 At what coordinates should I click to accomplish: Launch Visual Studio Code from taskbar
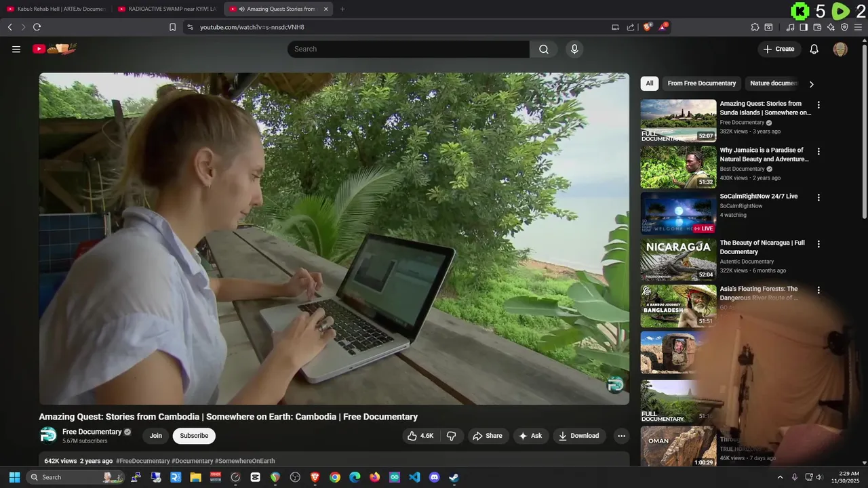414,477
